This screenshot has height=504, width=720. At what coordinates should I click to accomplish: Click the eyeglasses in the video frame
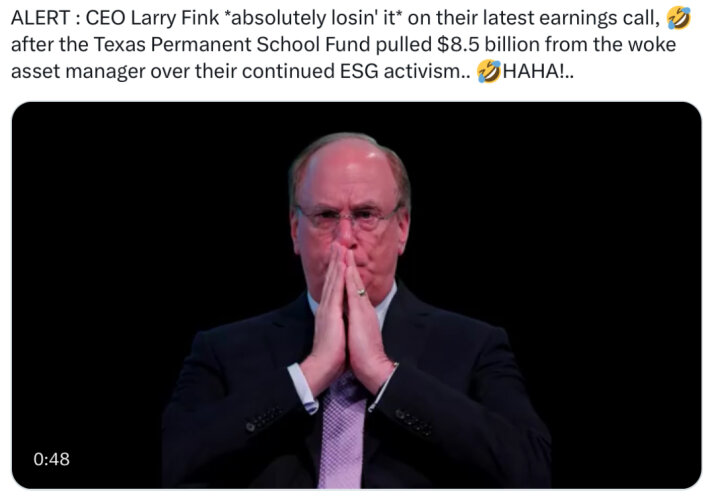click(x=348, y=218)
